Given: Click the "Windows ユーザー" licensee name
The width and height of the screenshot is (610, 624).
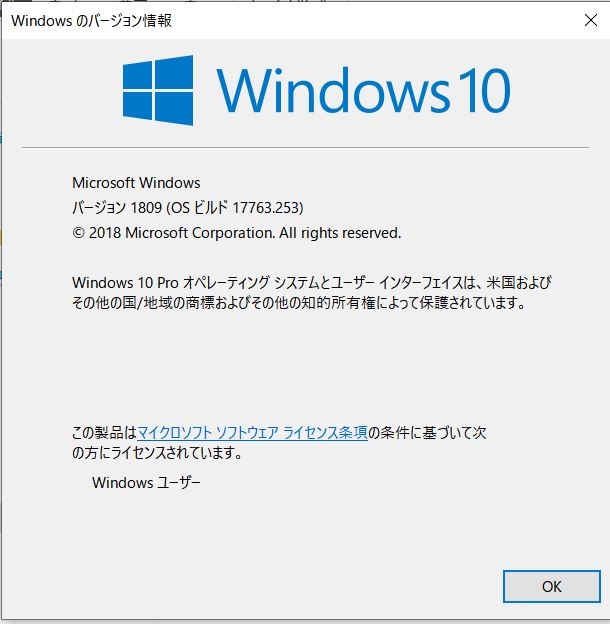Looking at the screenshot, I should click(x=146, y=483).
